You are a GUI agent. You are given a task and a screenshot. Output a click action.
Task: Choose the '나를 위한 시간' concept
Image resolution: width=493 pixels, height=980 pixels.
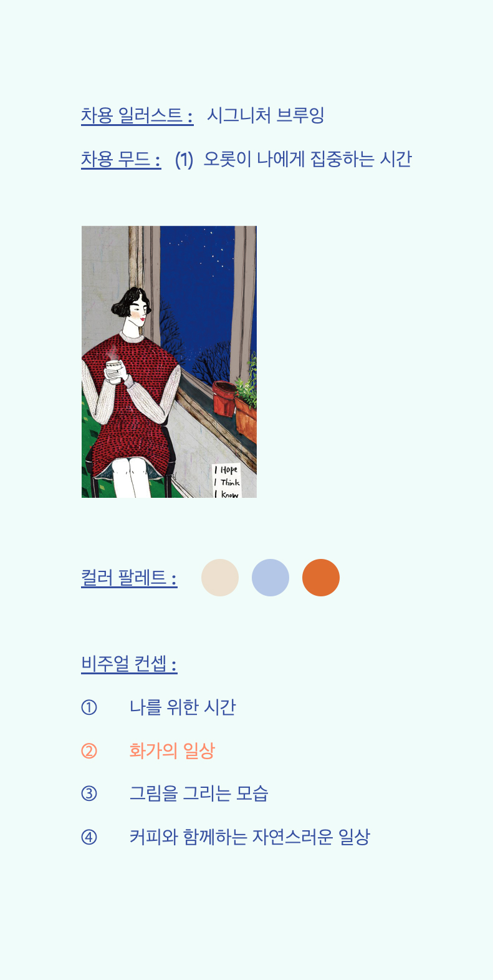[x=183, y=707]
